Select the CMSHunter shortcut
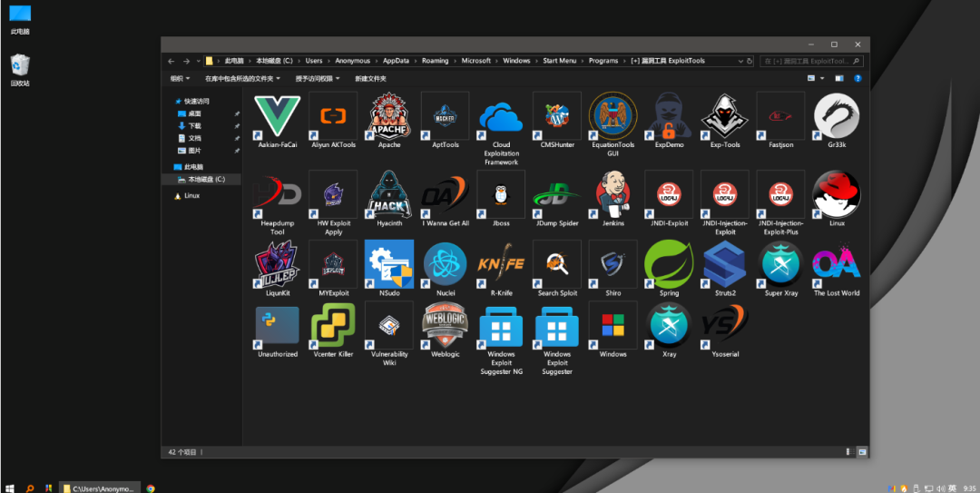 pos(557,116)
